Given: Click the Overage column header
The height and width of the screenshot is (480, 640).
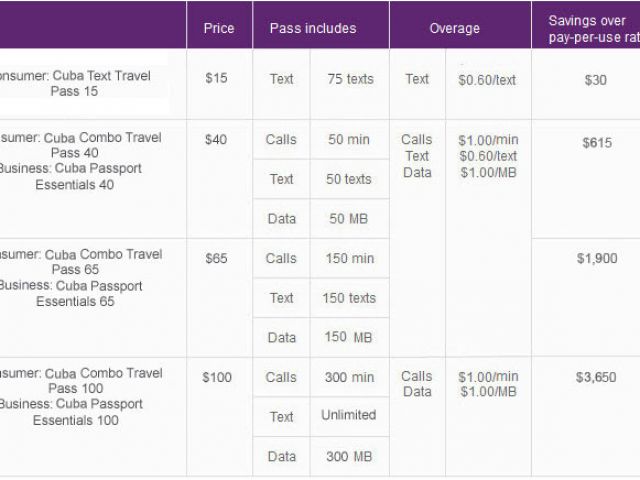Looking at the screenshot, I should [x=455, y=28].
